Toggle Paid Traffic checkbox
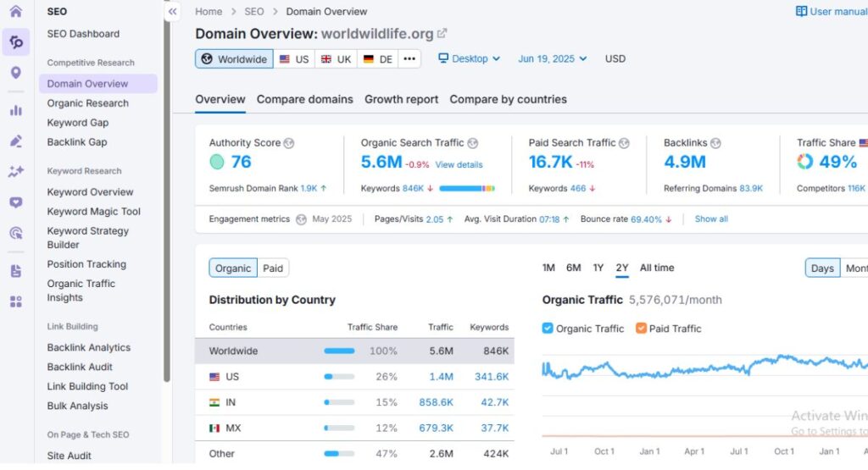The image size is (868, 470). pyautogui.click(x=641, y=329)
